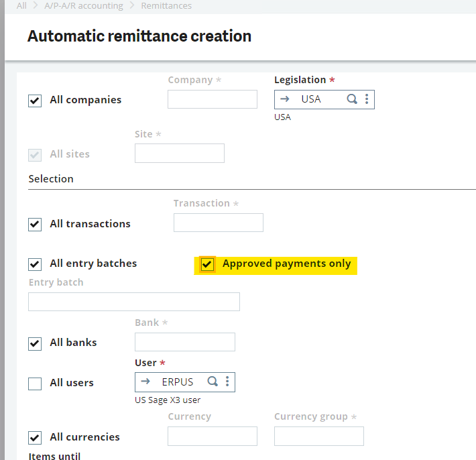The height and width of the screenshot is (460, 476).
Task: Click the Transaction input field
Action: click(x=218, y=223)
